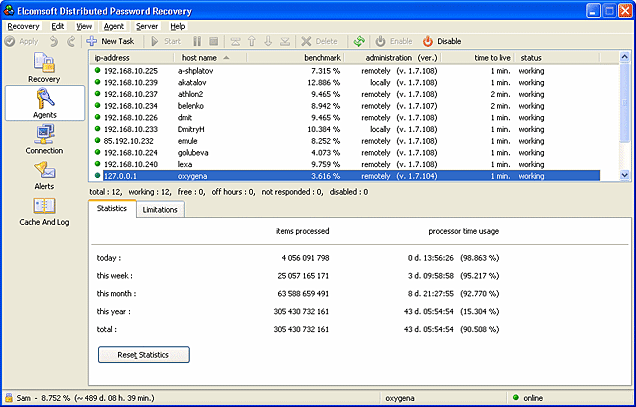Sort by host name column header

tap(210, 58)
